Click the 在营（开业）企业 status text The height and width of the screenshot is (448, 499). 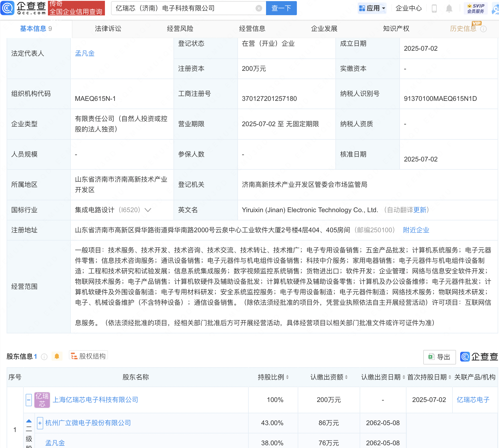coord(268,44)
